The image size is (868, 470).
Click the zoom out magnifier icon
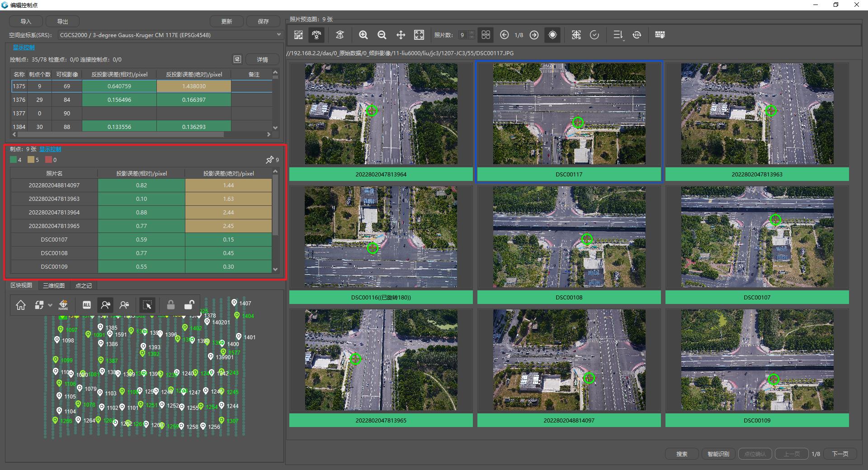coord(382,35)
